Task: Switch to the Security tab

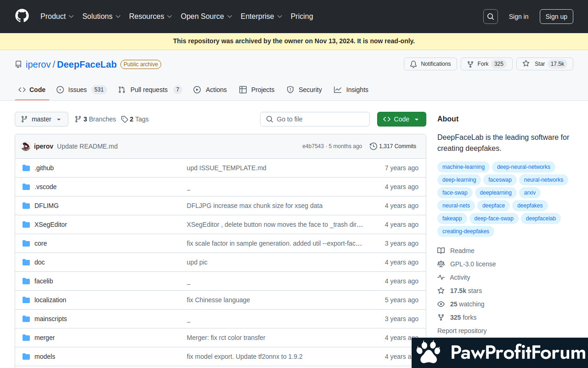Action: [x=304, y=90]
